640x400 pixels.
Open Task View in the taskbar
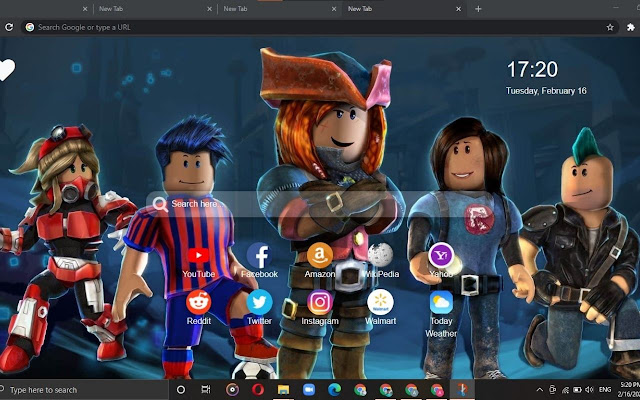[x=206, y=390]
